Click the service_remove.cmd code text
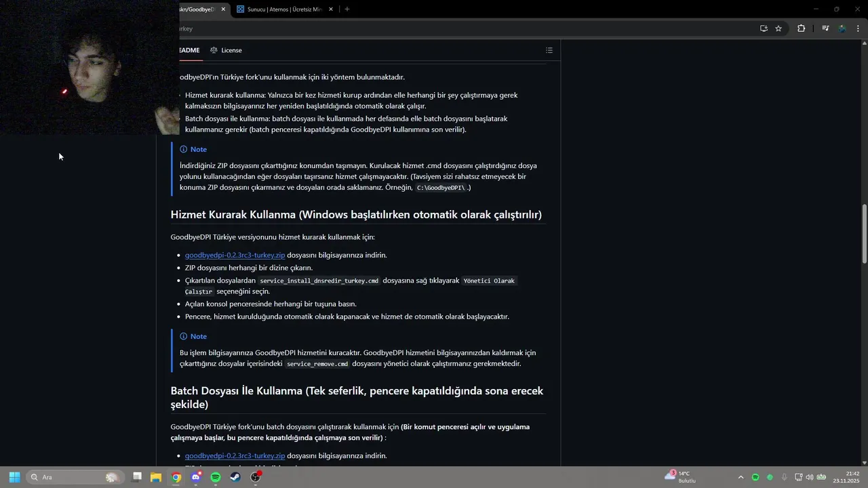 pos(317,364)
